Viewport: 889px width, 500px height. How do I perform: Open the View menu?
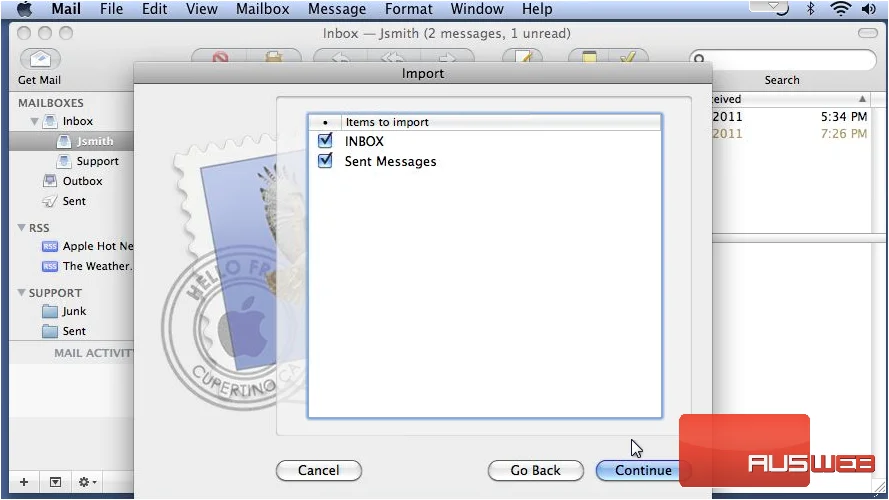pos(201,9)
